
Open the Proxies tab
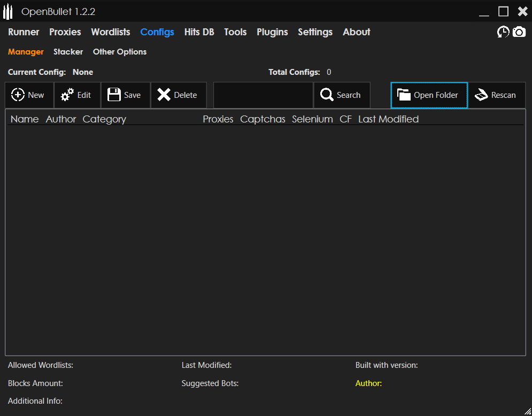65,32
